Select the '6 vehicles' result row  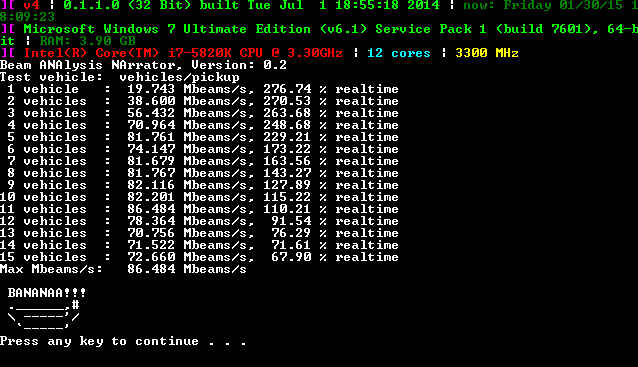tap(203, 149)
